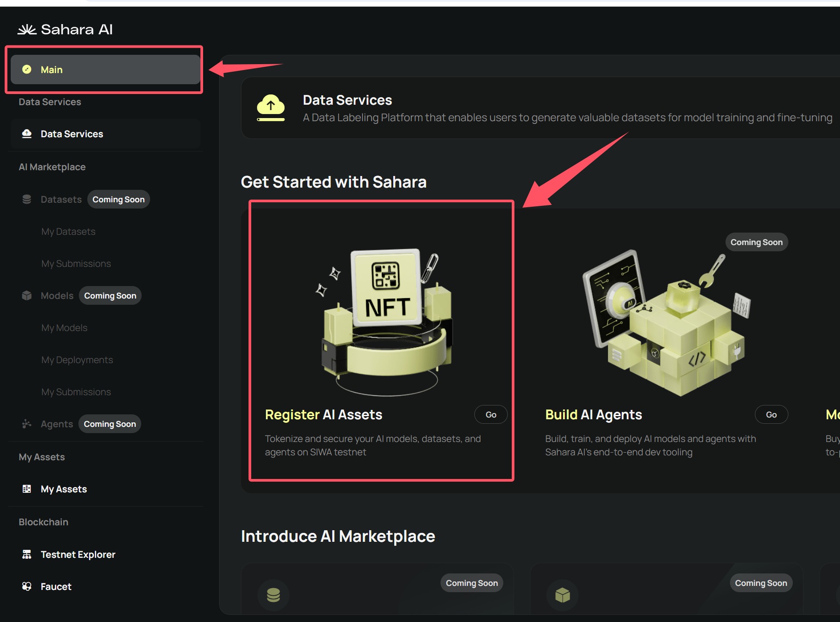
Task: Open the Data Services banner title
Action: click(x=347, y=100)
